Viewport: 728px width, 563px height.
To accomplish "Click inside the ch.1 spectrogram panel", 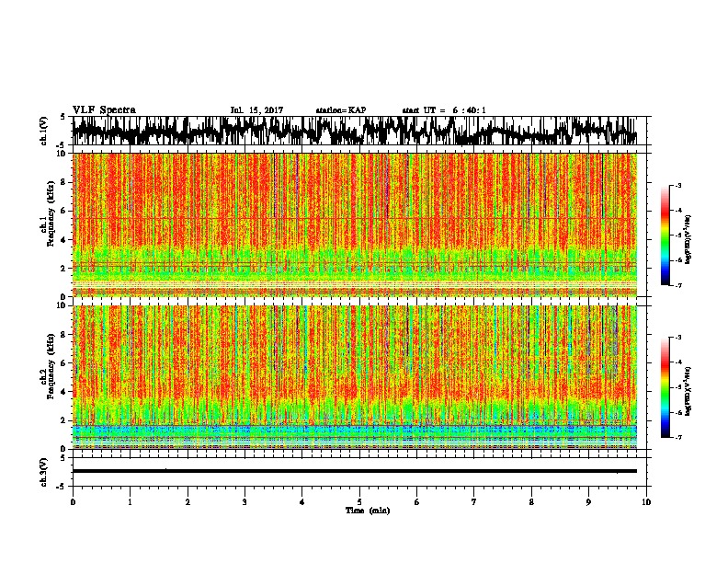I will tap(355, 224).
